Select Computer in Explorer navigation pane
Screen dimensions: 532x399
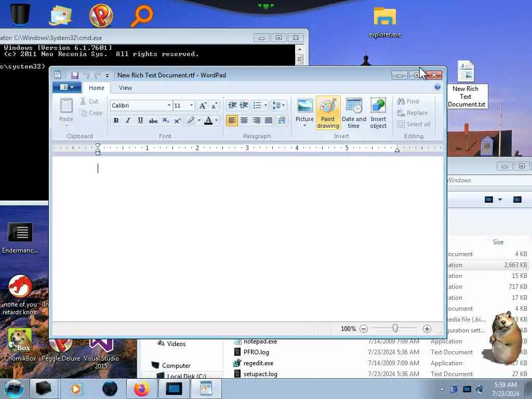click(x=170, y=365)
